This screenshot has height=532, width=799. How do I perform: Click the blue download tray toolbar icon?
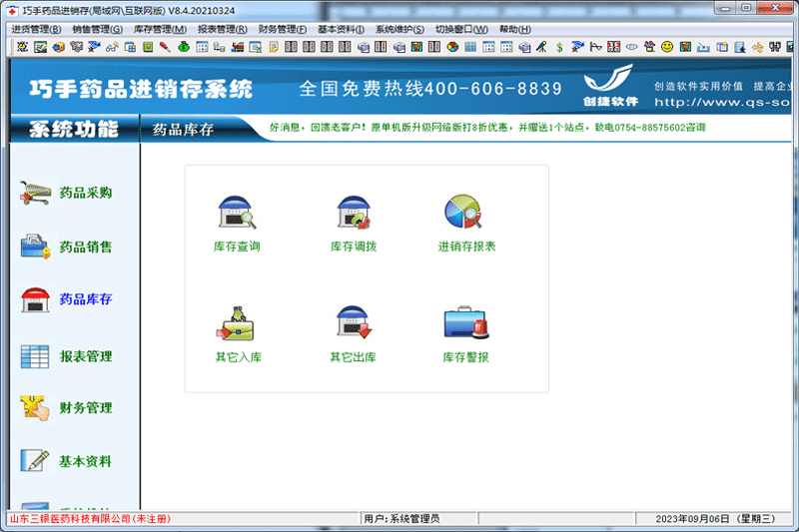click(703, 47)
